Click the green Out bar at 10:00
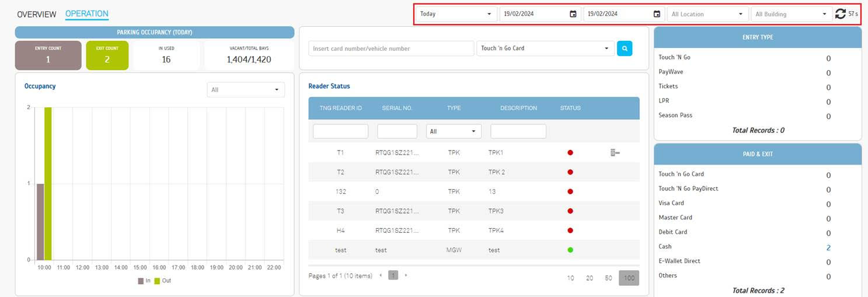This screenshot has height=297, width=868. [x=48, y=183]
